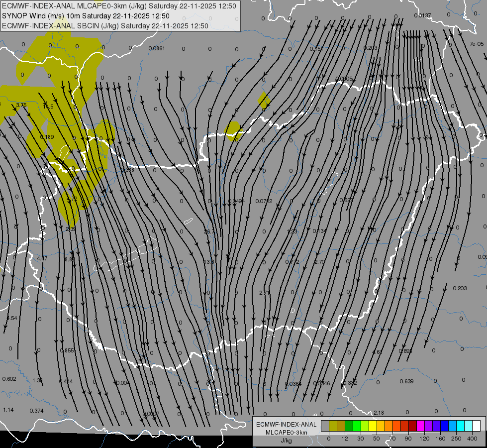
Task: Click the map value 0.0861
Action: tap(157, 48)
